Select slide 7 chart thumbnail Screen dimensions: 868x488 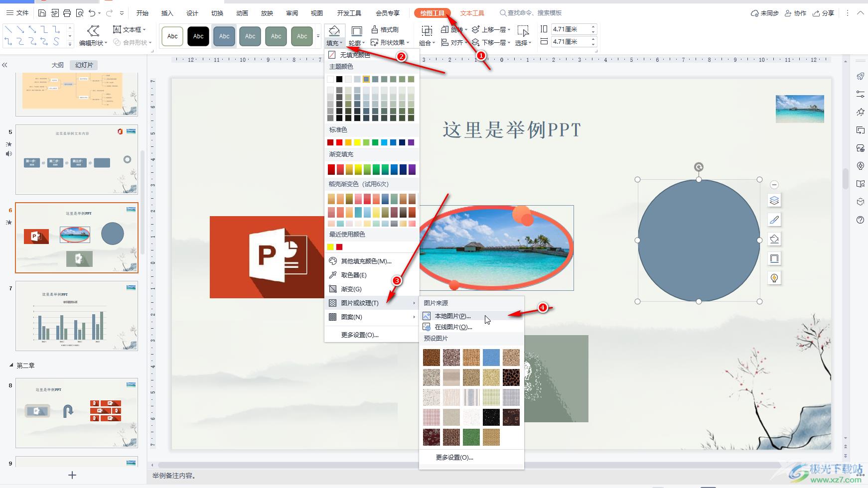(x=77, y=316)
